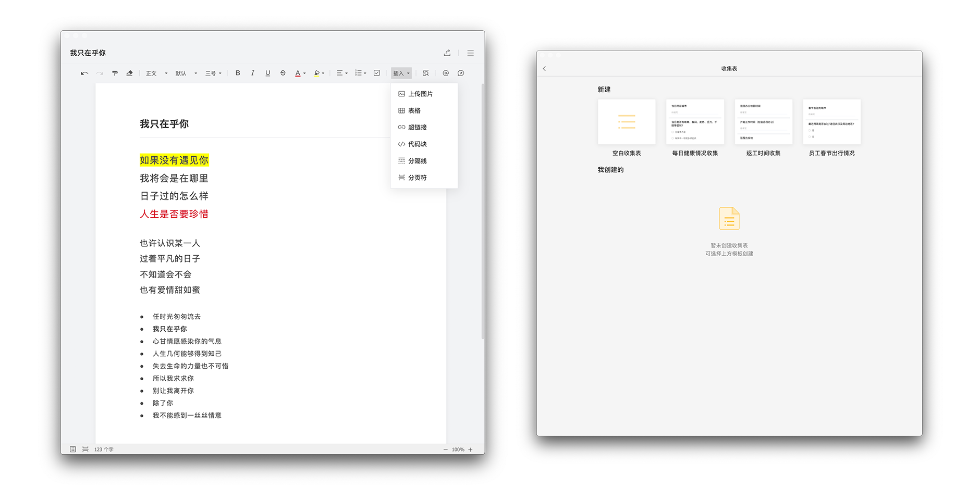Click the clear formatting eraser icon
The image size is (980, 500).
click(129, 73)
